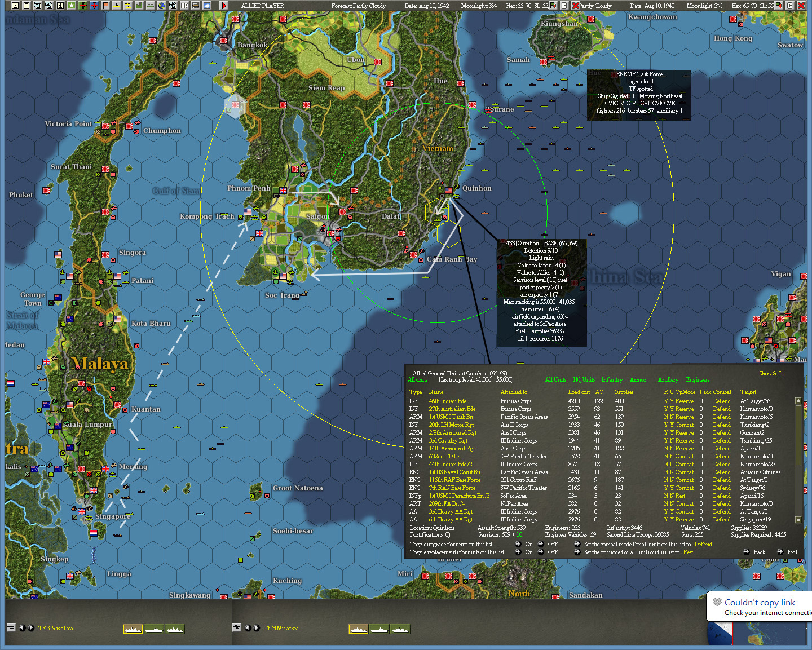812x650 pixels.
Task: Open the 116th RAF Base Force unit
Action: [454, 480]
